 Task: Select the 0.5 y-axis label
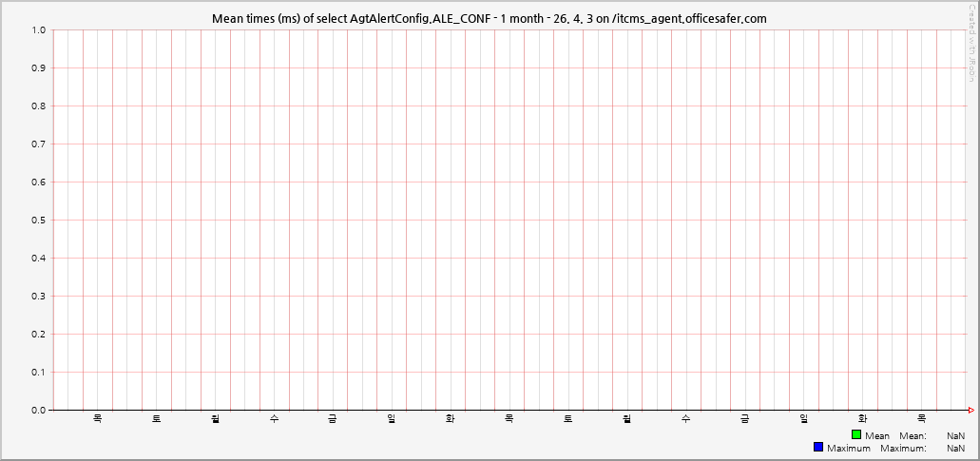pos(38,221)
